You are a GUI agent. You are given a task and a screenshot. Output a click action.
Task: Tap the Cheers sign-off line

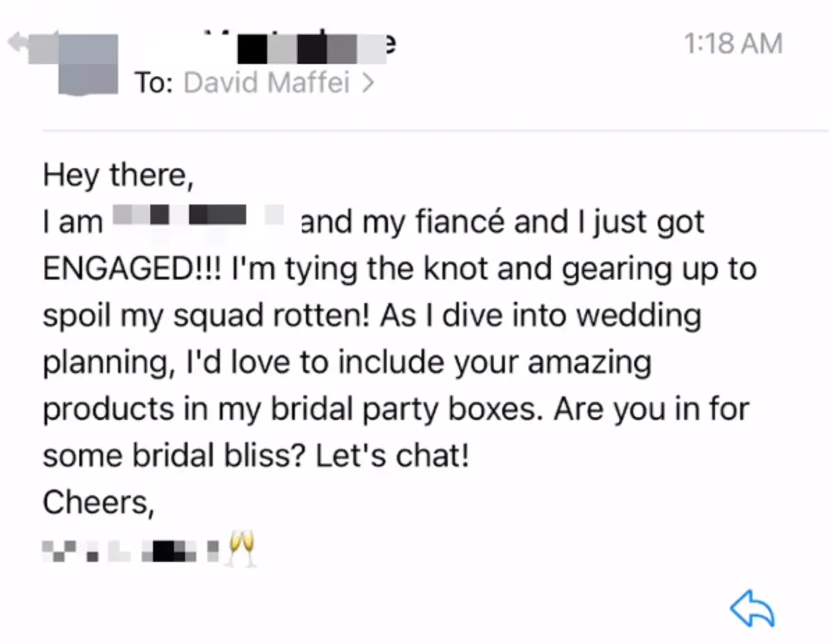coord(98,502)
